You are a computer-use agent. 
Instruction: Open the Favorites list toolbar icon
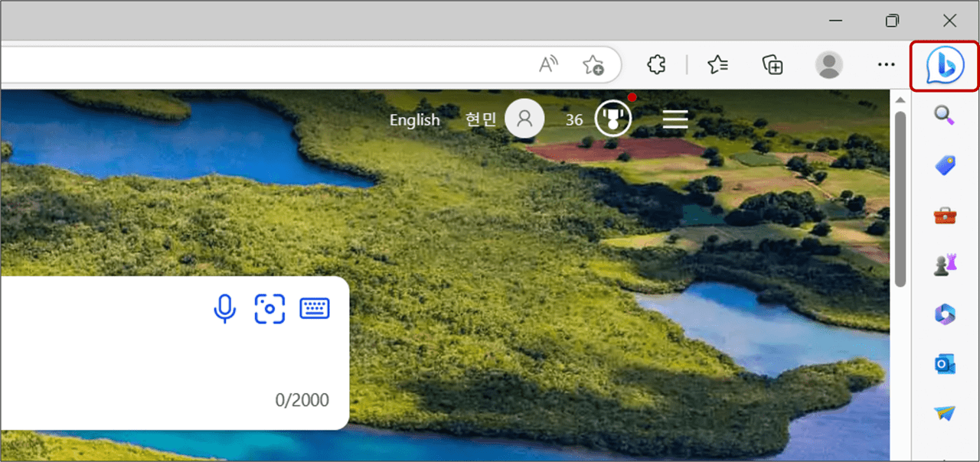coord(717,64)
